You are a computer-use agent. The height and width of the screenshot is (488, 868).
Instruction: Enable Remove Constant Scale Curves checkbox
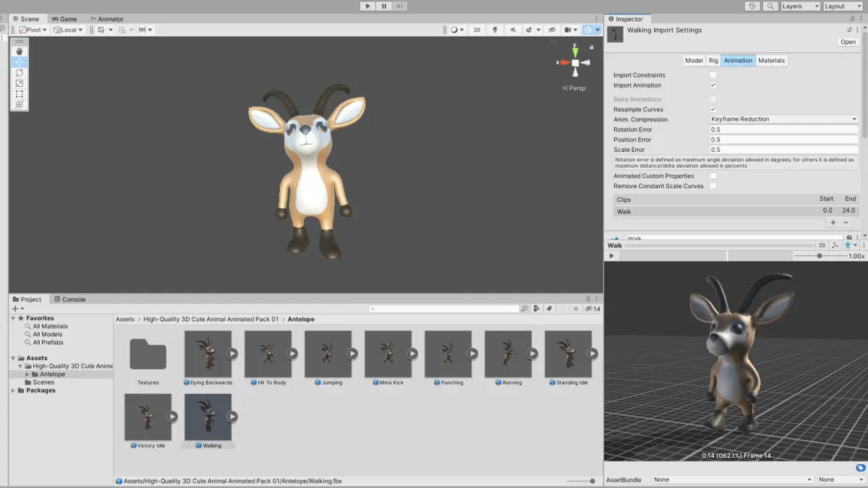713,186
